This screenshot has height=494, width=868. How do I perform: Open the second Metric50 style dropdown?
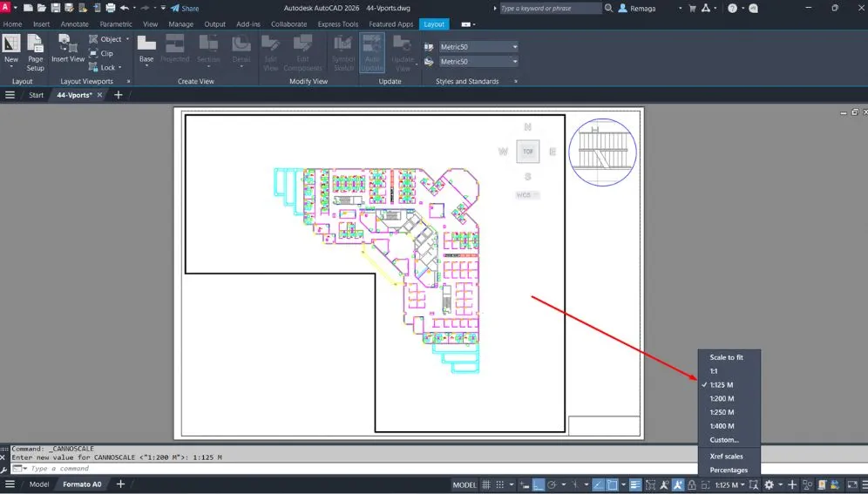click(x=478, y=61)
